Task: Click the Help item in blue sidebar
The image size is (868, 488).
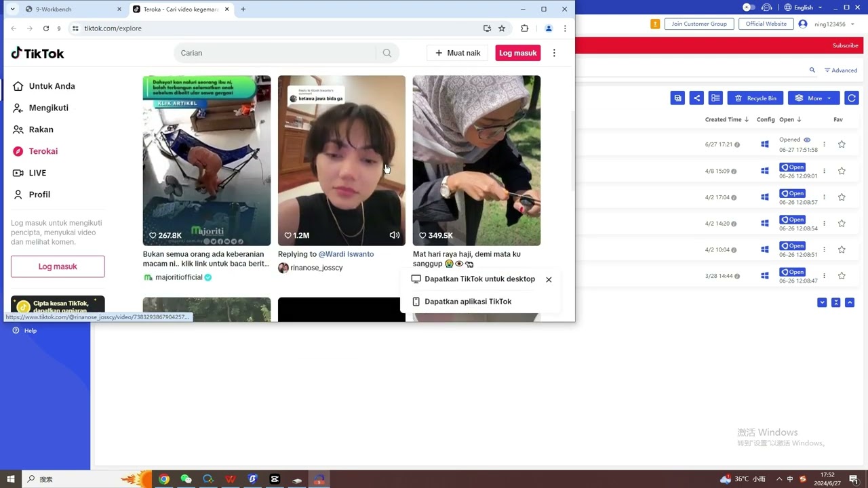Action: 24,331
